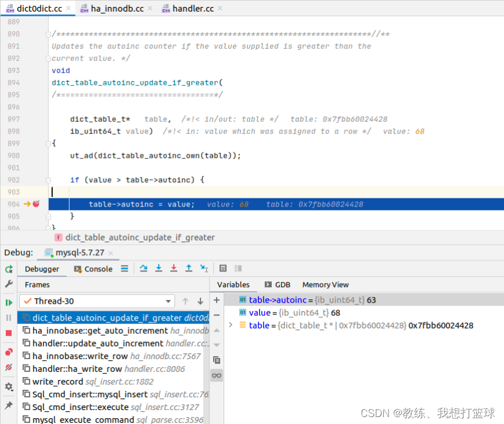Step into the function
Viewport: 504px width, 424px height.
point(159,269)
